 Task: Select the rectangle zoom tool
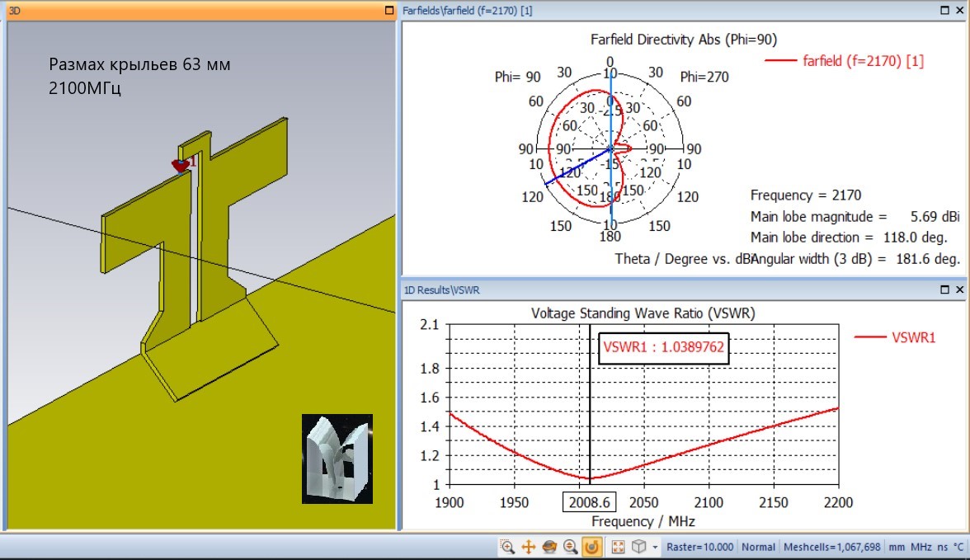point(507,547)
